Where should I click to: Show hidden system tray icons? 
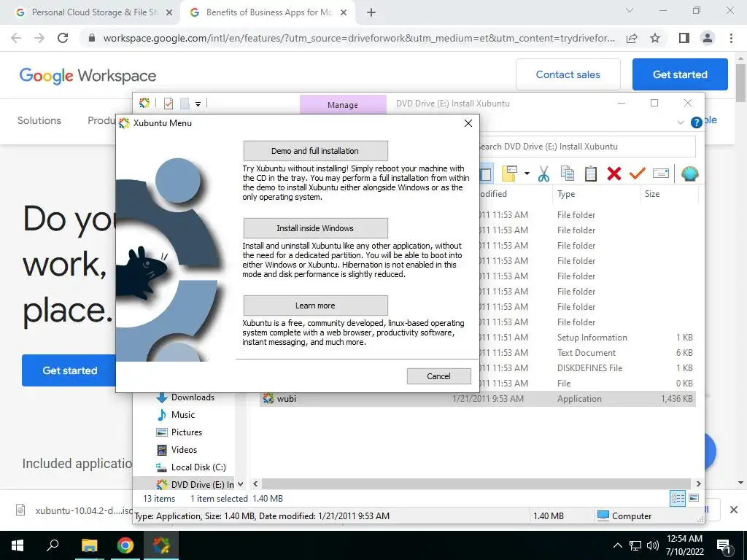(x=617, y=545)
